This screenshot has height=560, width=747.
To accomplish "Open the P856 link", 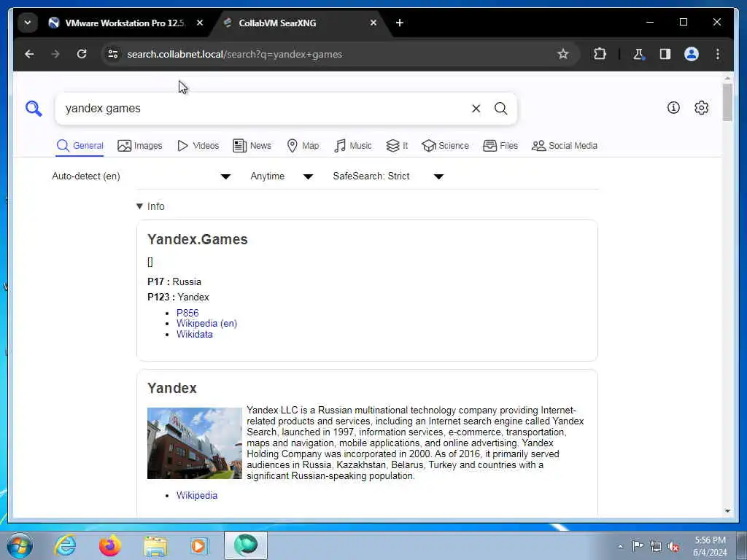I will [187, 313].
